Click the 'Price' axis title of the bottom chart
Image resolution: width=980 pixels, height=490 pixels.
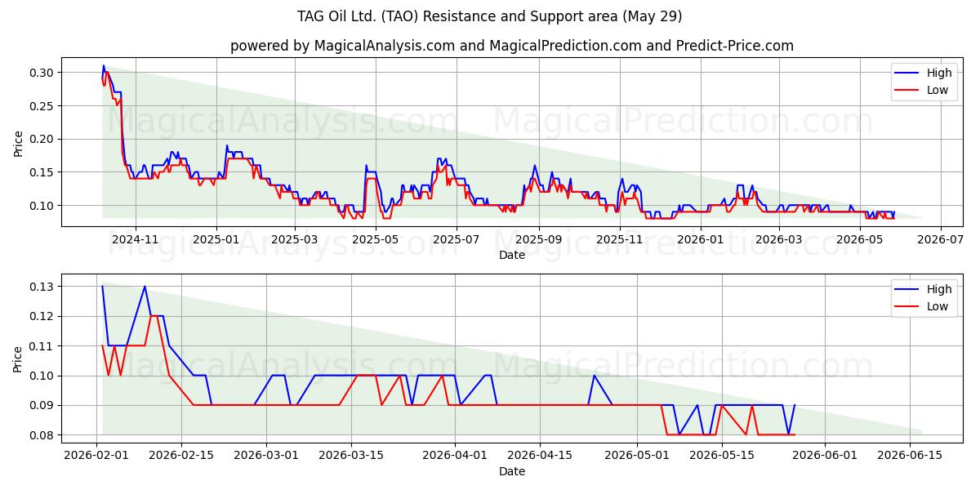pos(18,359)
